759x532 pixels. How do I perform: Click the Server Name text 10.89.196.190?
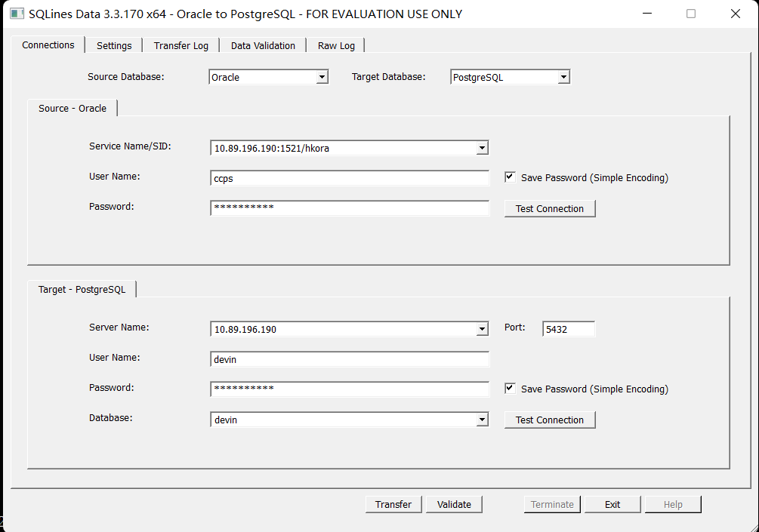pyautogui.click(x=245, y=330)
